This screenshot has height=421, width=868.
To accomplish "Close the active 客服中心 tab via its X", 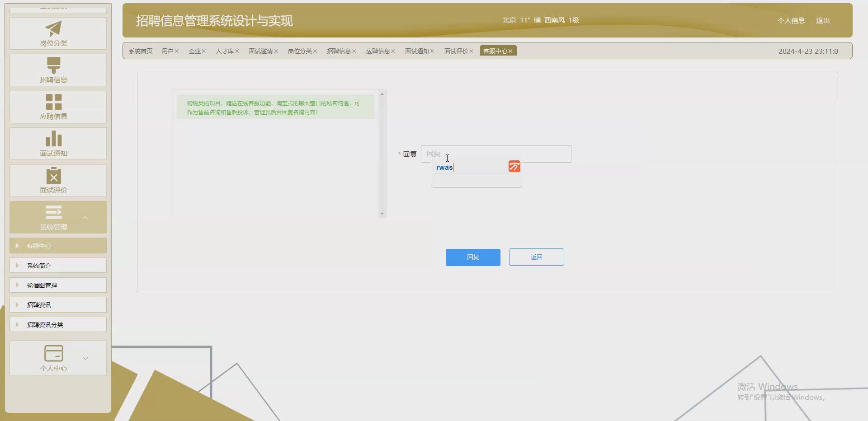I will [510, 51].
